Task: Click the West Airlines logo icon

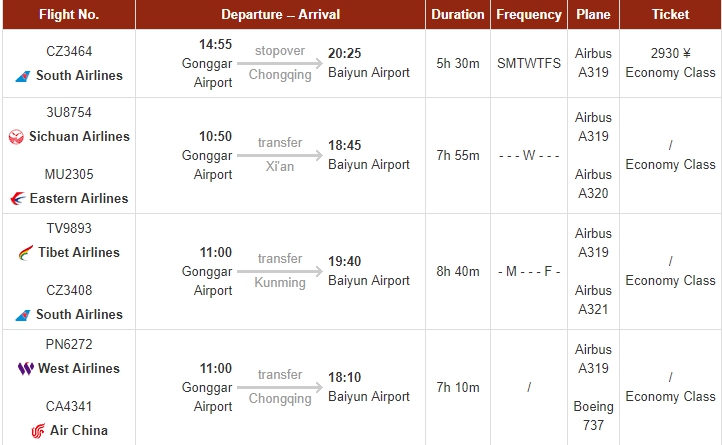Action: pos(25,369)
